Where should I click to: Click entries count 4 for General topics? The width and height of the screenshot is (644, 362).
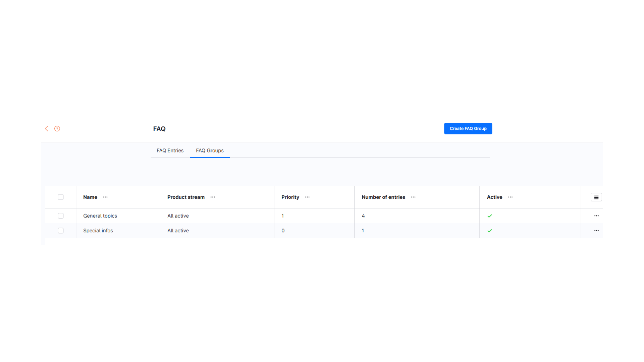click(x=363, y=216)
